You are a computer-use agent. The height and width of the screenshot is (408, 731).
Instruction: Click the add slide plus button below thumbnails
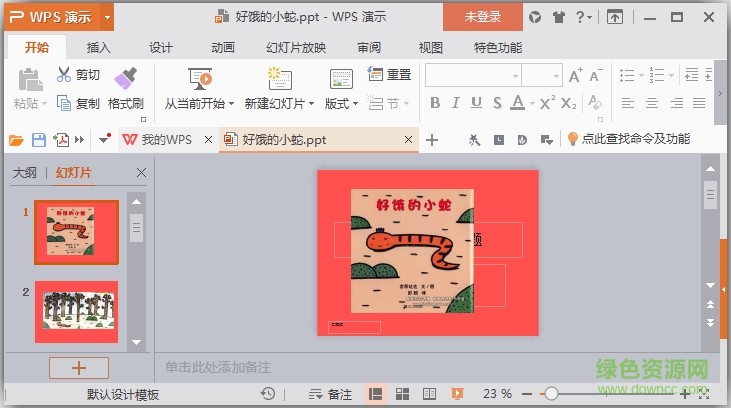point(78,367)
